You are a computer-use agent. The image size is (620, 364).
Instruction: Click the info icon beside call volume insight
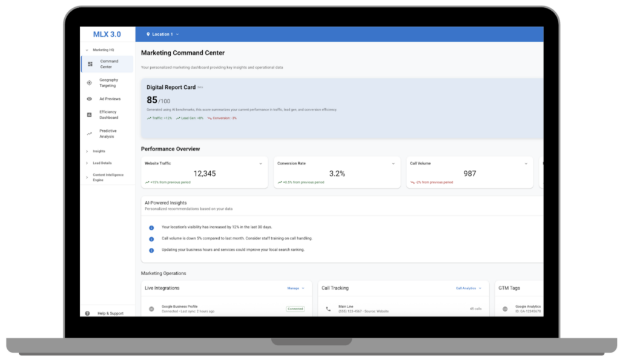pos(151,239)
